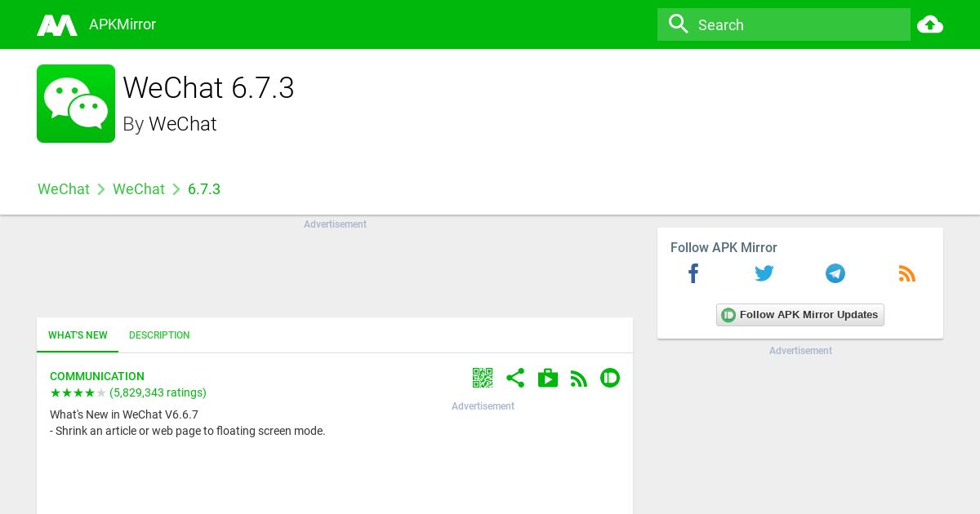Click the APKMirror logo icon
Screen dimensions: 980x514
pyautogui.click(x=57, y=24)
